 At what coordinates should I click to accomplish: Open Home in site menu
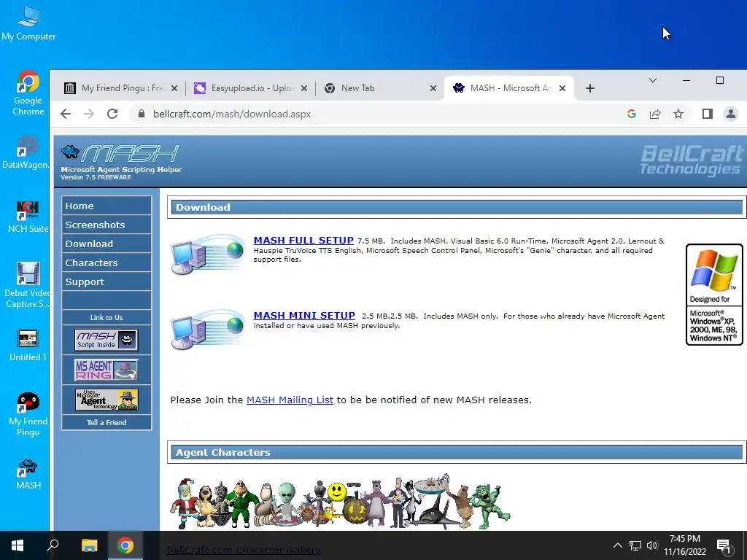coord(107,206)
